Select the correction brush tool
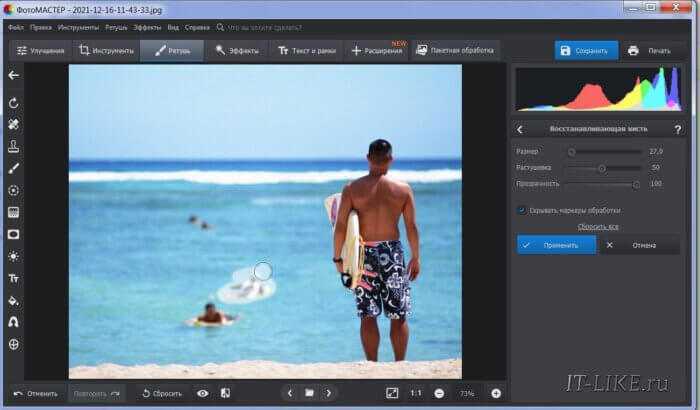 [14, 168]
